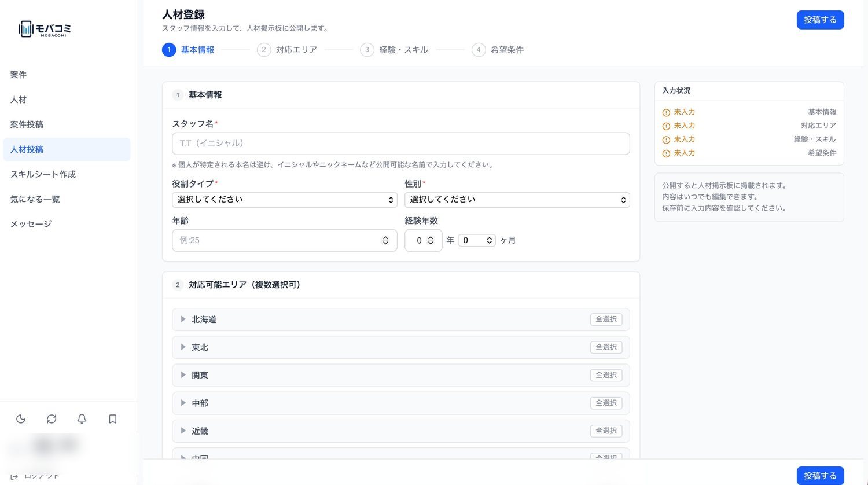Click 経験・スキル warning icon in 入力状況

(666, 140)
